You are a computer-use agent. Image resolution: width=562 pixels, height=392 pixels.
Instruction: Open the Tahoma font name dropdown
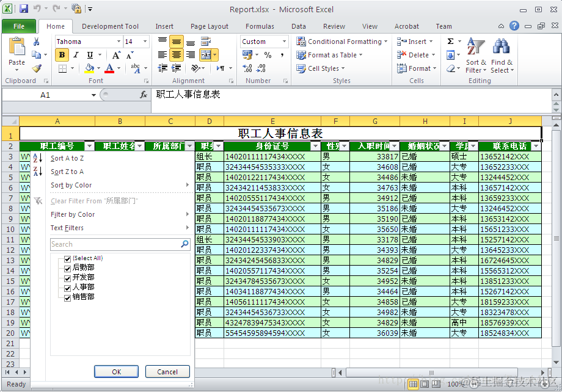(119, 42)
